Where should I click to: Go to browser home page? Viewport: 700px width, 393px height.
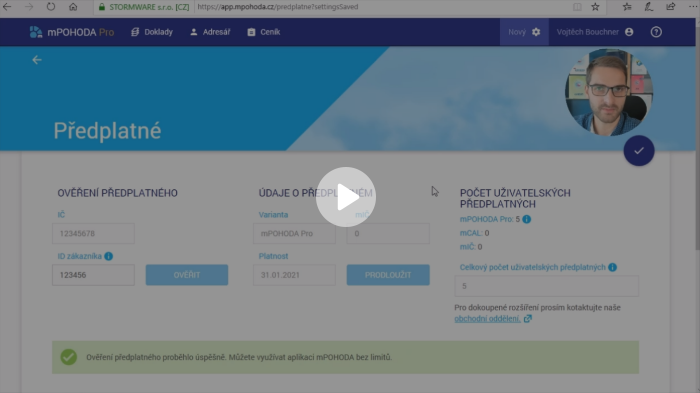point(73,7)
